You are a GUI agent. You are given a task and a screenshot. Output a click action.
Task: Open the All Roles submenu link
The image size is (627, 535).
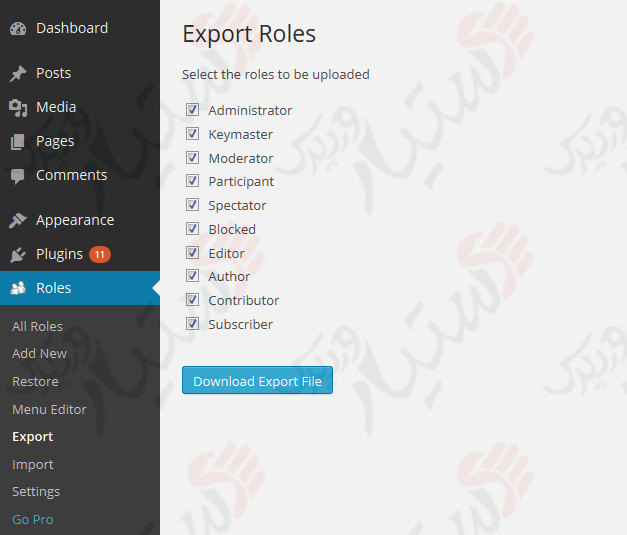click(37, 327)
